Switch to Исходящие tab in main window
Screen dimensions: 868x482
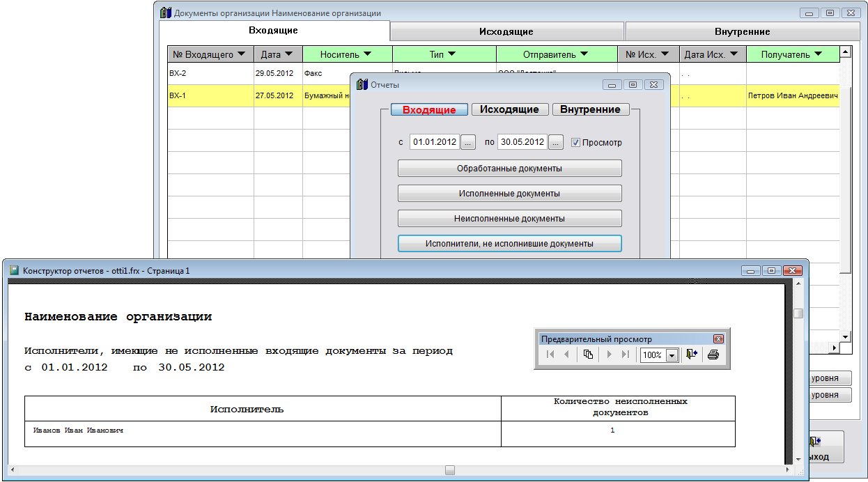[x=506, y=31]
